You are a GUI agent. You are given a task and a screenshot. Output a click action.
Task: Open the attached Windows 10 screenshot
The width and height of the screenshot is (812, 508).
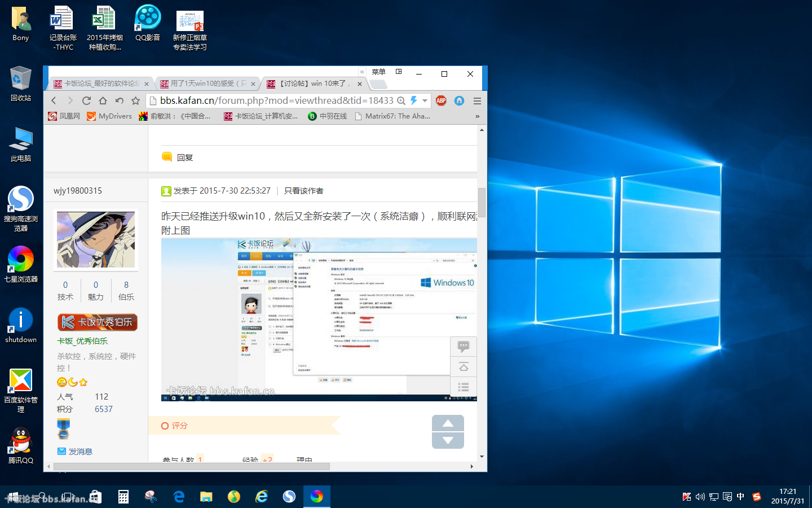click(x=319, y=319)
